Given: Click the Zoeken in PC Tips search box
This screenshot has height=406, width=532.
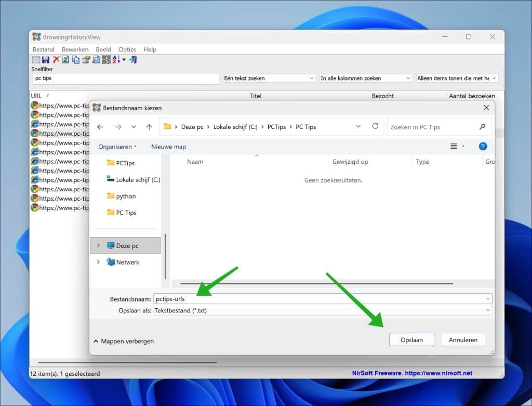Looking at the screenshot, I should [439, 127].
